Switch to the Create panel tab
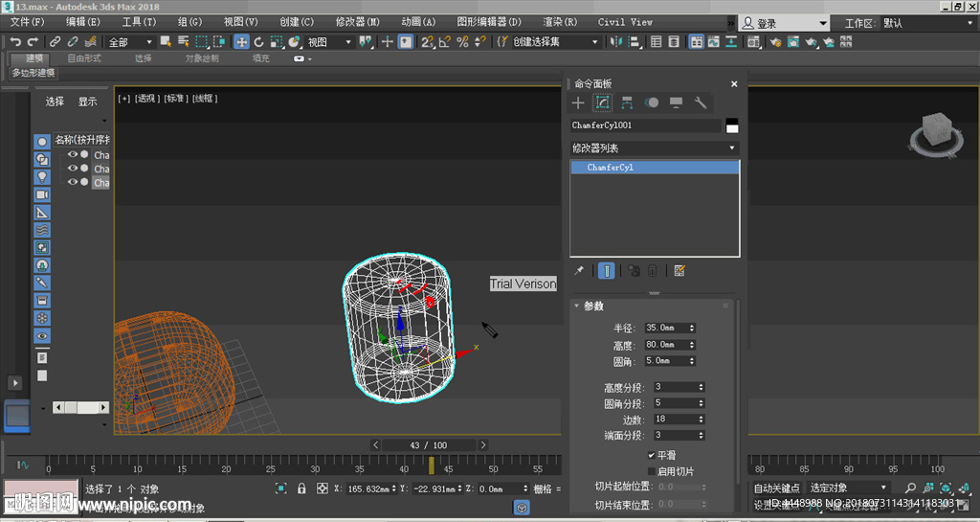Image resolution: width=980 pixels, height=522 pixels. click(578, 102)
